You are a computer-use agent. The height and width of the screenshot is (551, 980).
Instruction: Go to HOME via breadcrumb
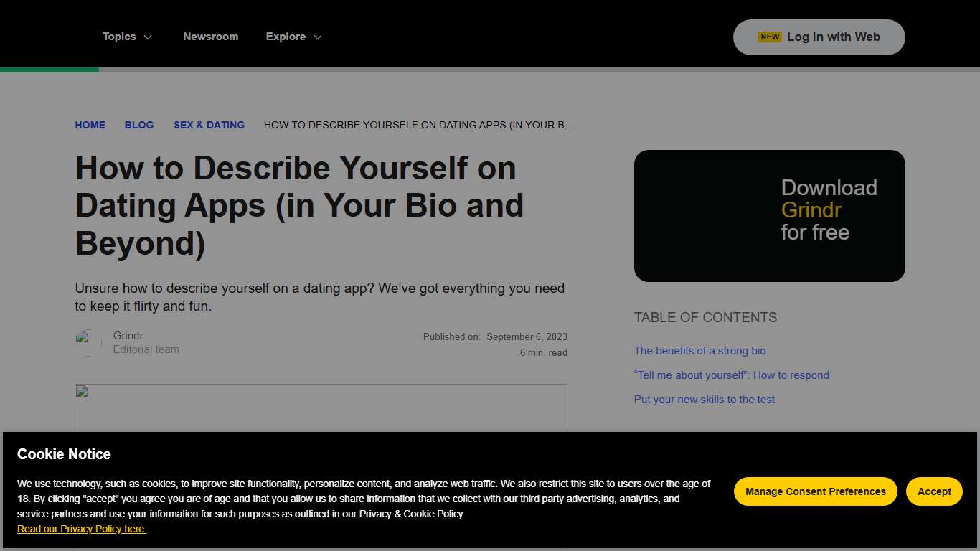tap(90, 125)
